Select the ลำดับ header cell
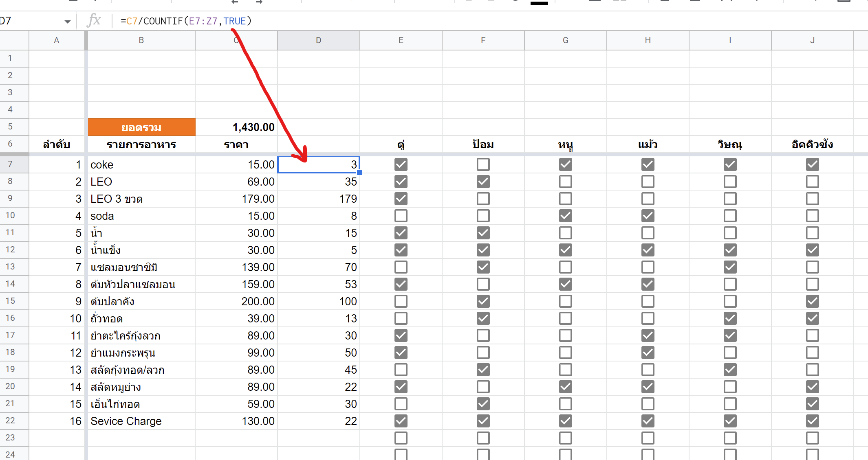 (57, 144)
